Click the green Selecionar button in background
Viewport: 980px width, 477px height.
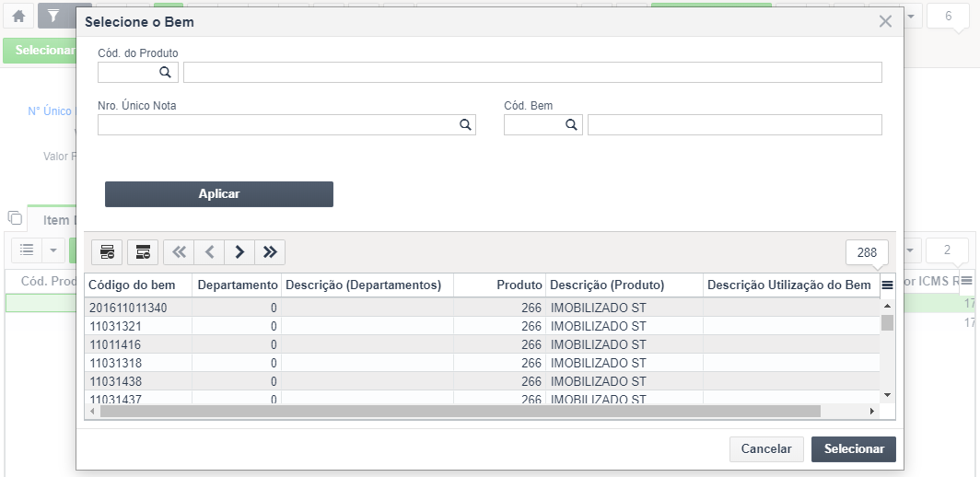point(40,50)
